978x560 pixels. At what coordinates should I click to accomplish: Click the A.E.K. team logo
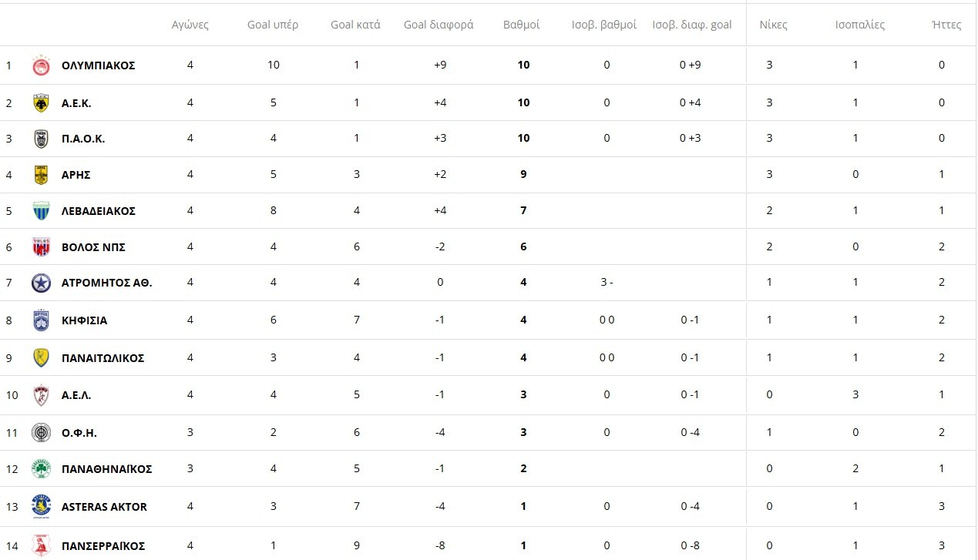coord(41,103)
